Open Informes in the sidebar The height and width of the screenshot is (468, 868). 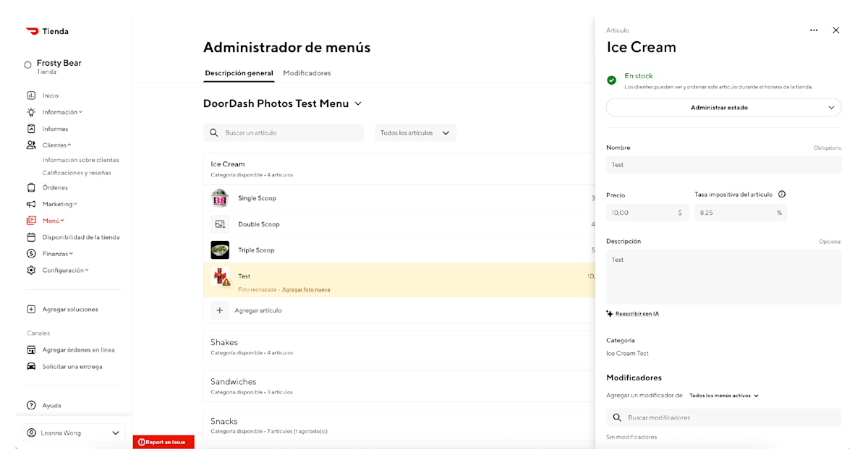(55, 129)
